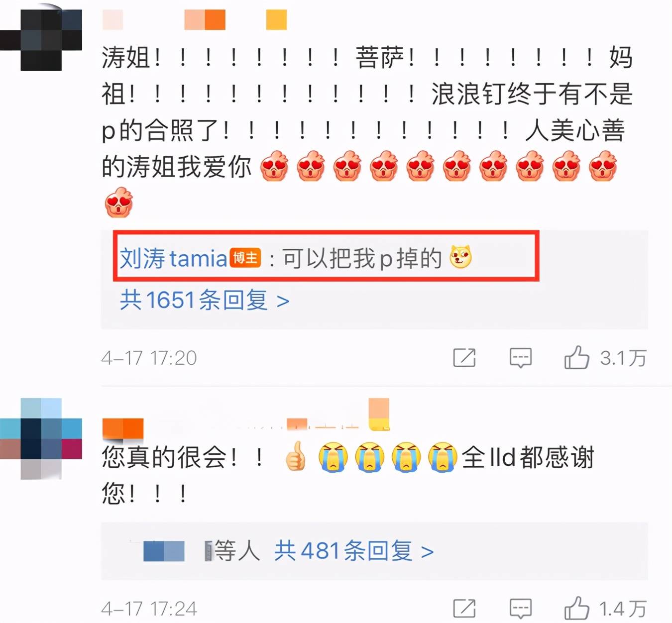Viewport: 672px width, 623px height.
Task: Tap the thumbs-up emoji in second comment
Action: tap(296, 456)
